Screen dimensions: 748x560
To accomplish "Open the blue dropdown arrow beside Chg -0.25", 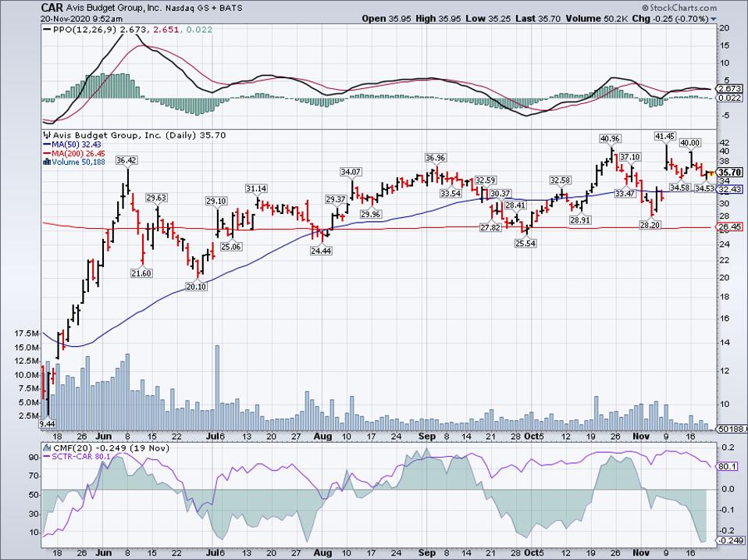I will tap(714, 20).
